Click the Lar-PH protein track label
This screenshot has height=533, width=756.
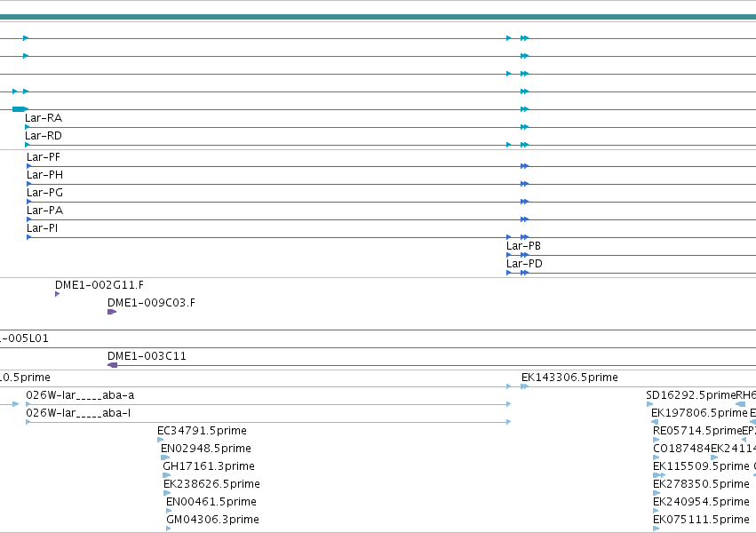[x=44, y=175]
